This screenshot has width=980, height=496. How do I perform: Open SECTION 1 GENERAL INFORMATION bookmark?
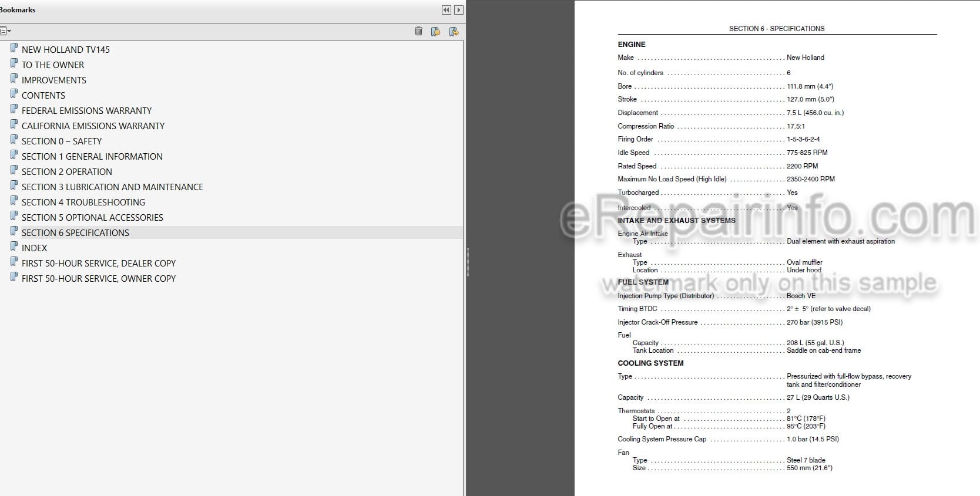click(92, 157)
